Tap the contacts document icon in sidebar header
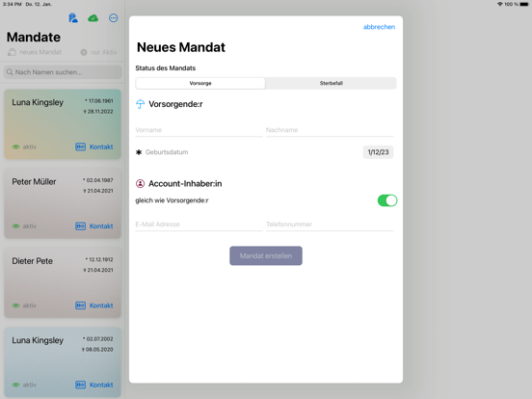This screenshot has width=532, height=399. [x=73, y=18]
